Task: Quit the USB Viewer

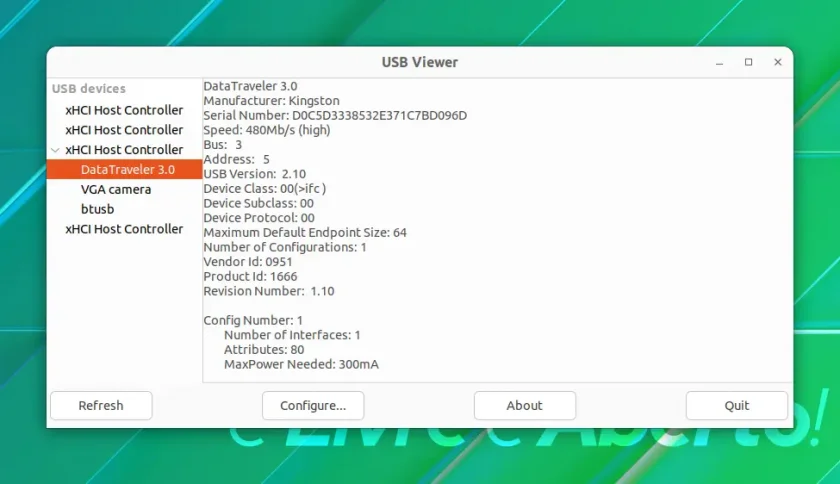Action: tap(737, 405)
